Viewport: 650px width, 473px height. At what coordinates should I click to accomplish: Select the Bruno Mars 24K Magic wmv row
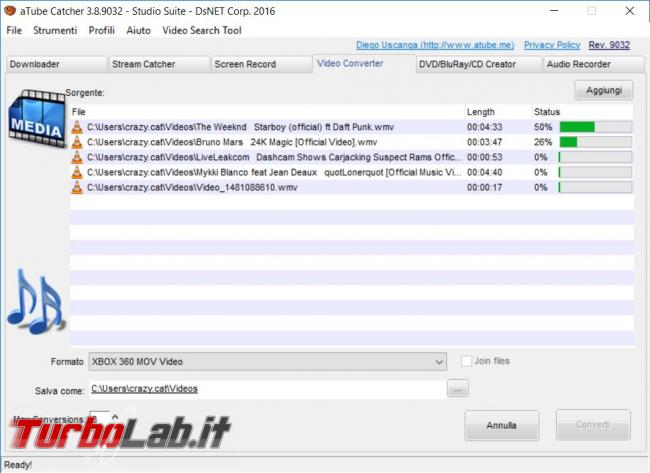[x=352, y=142]
